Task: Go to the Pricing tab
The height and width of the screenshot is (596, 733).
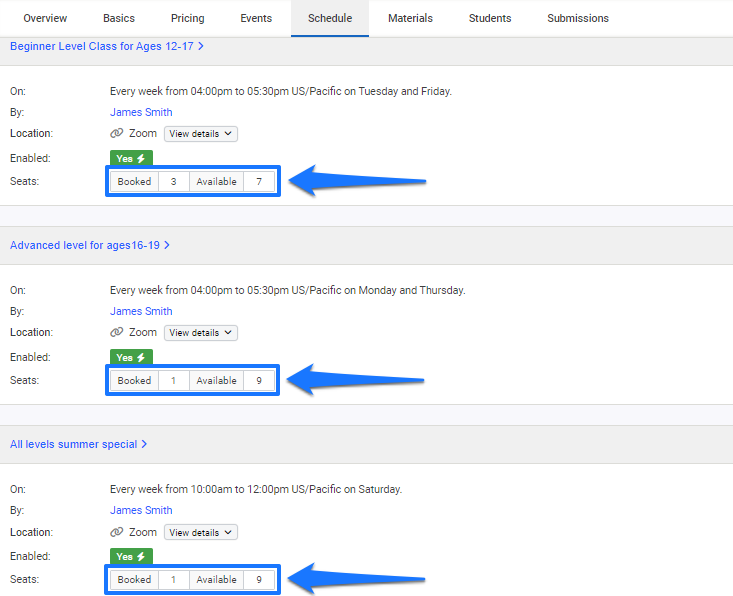Action: tap(187, 18)
